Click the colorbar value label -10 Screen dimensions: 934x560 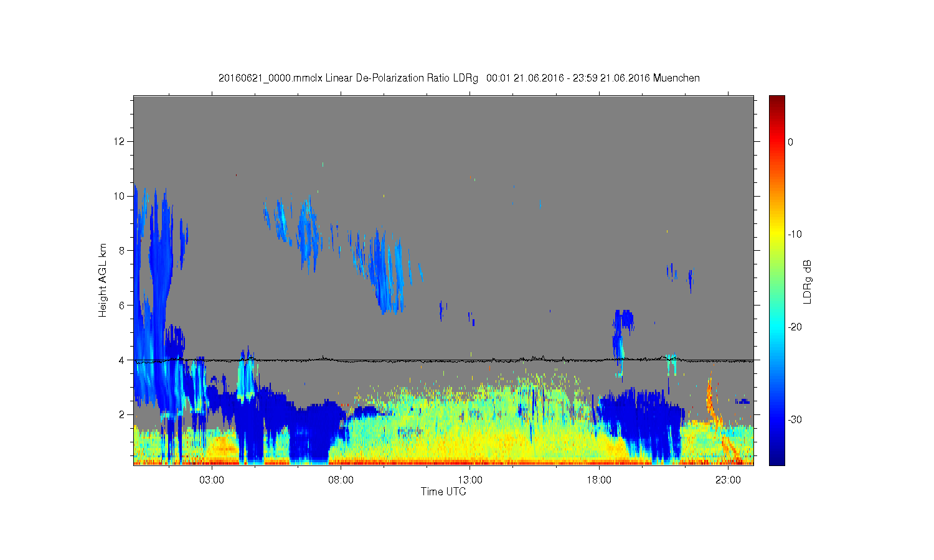tap(795, 235)
